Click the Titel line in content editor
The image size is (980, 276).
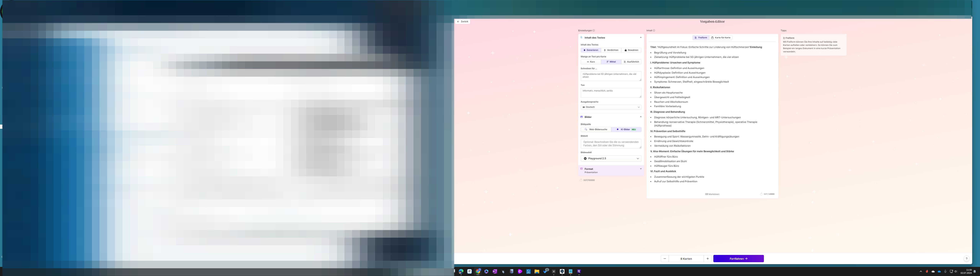(x=706, y=47)
